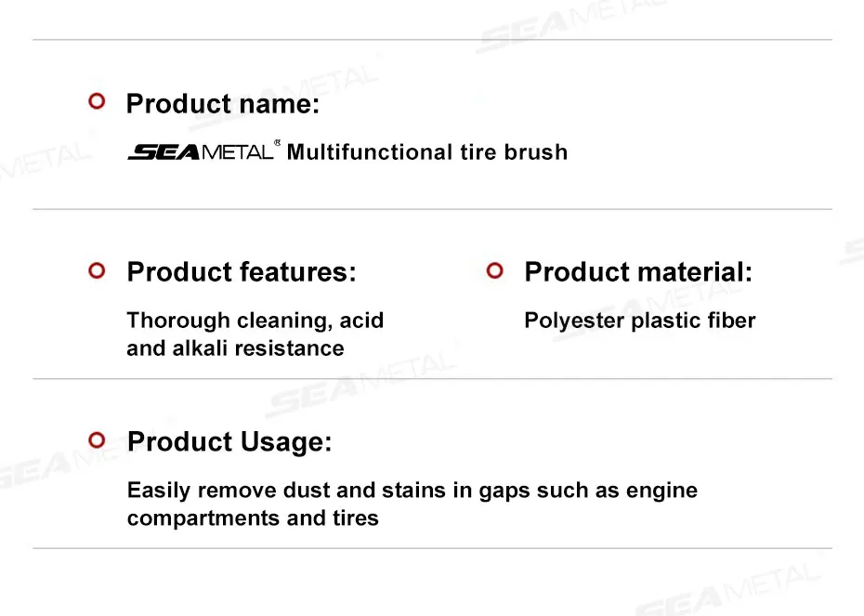Viewport: 864px width, 616px height.
Task: Select the 'Product Usage:' heading
Action: [229, 442]
